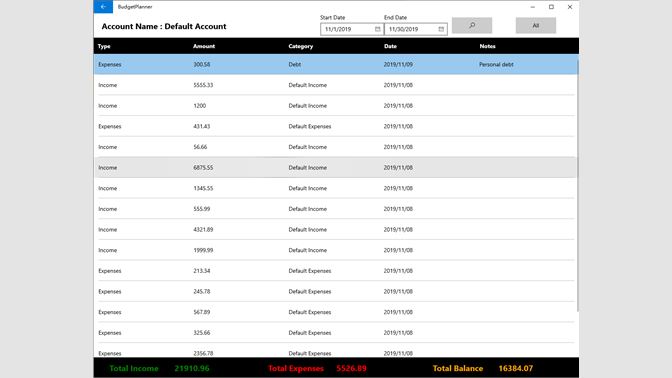This screenshot has height=378, width=672.
Task: Sort by the Amount column header
Action: 204,46
